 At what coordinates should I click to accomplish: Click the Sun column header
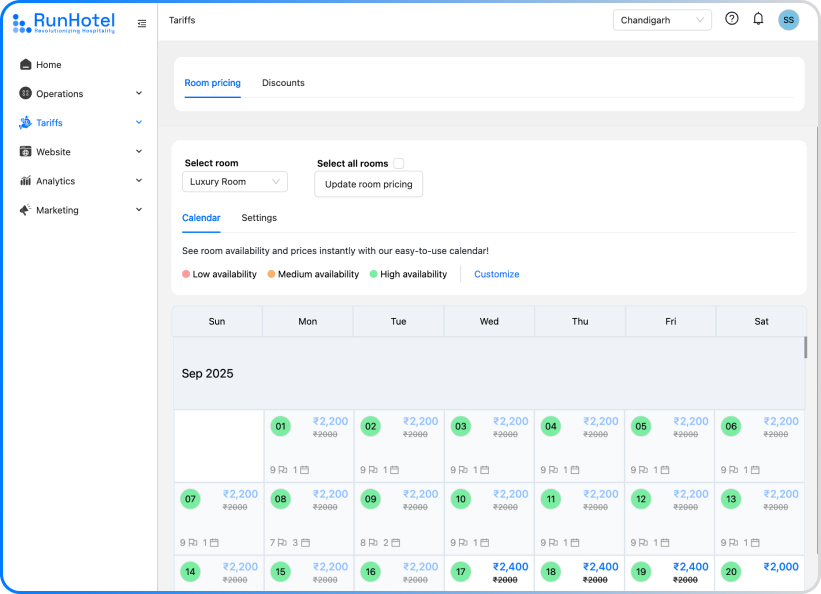(x=217, y=322)
